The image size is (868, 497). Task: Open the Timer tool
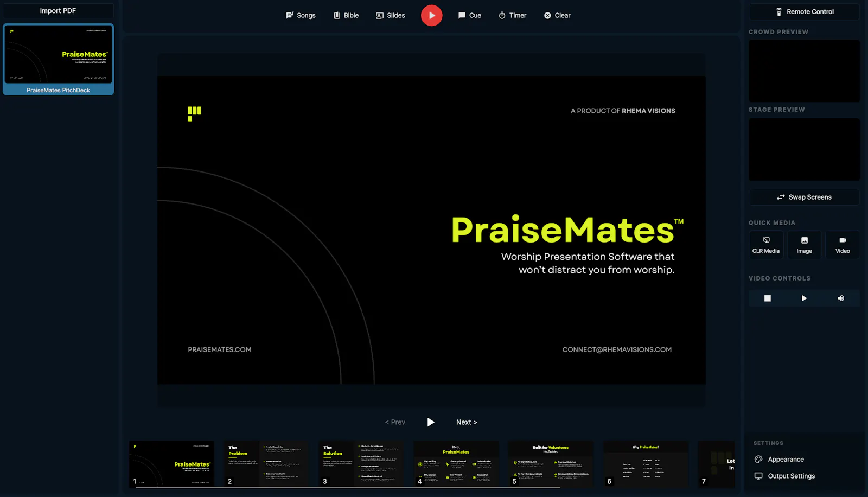(x=512, y=15)
